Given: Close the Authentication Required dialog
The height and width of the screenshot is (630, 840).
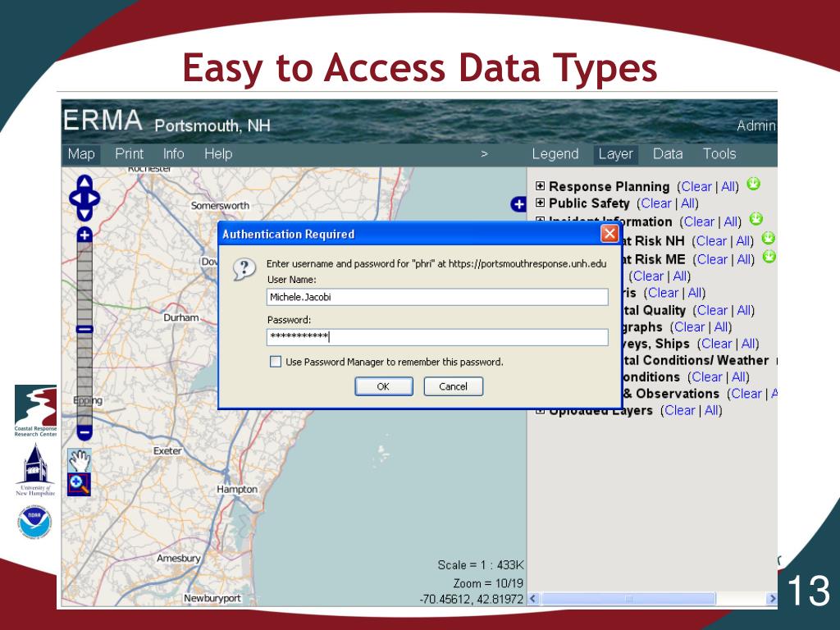Looking at the screenshot, I should [609, 234].
